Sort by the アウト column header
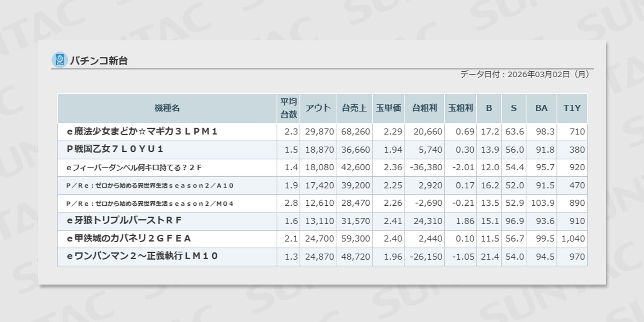Viewport: 644px width, 322px height. coord(318,108)
